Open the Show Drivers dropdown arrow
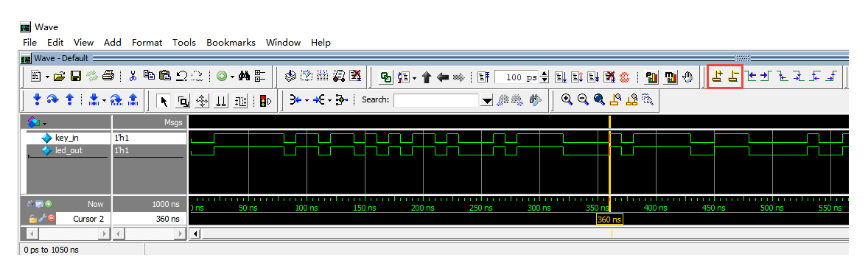This screenshot has height=274, width=868. coord(307,101)
